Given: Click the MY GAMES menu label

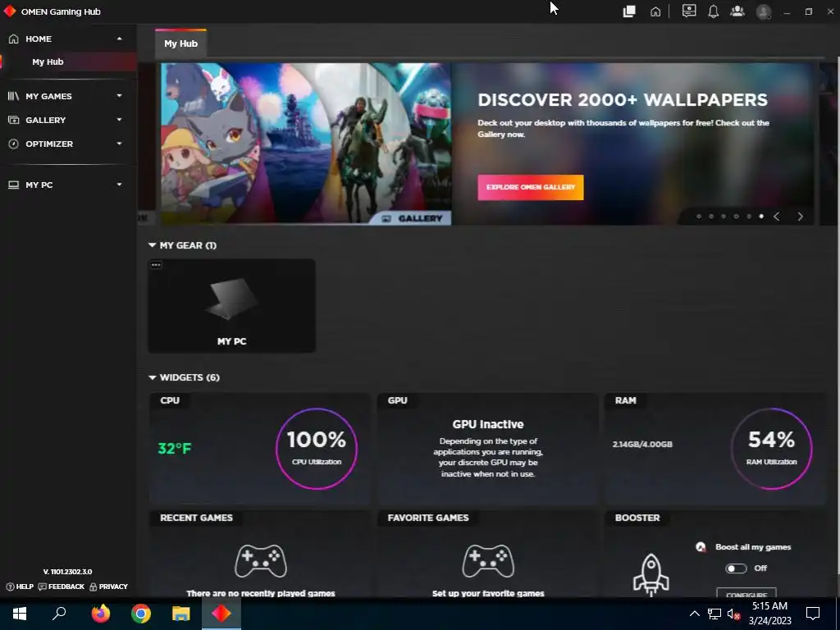Looking at the screenshot, I should tap(48, 96).
